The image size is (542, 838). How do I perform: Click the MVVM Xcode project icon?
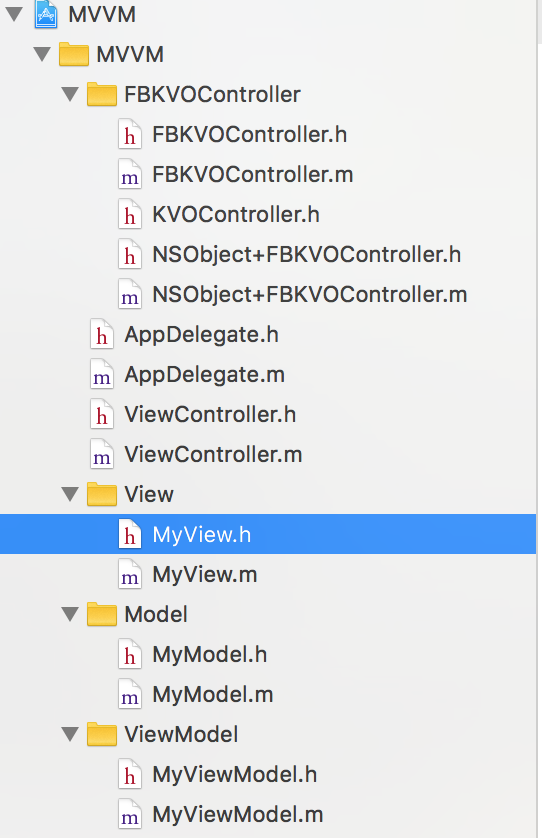[x=46, y=14]
